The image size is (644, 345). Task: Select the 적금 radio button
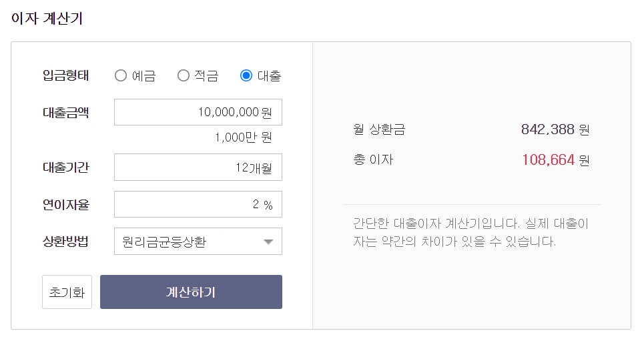click(x=183, y=75)
